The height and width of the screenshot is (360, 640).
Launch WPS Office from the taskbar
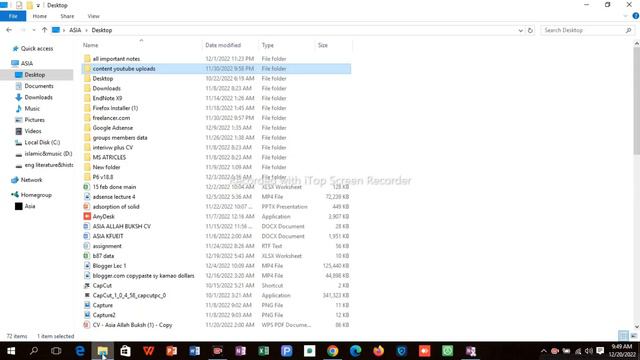[149, 351]
